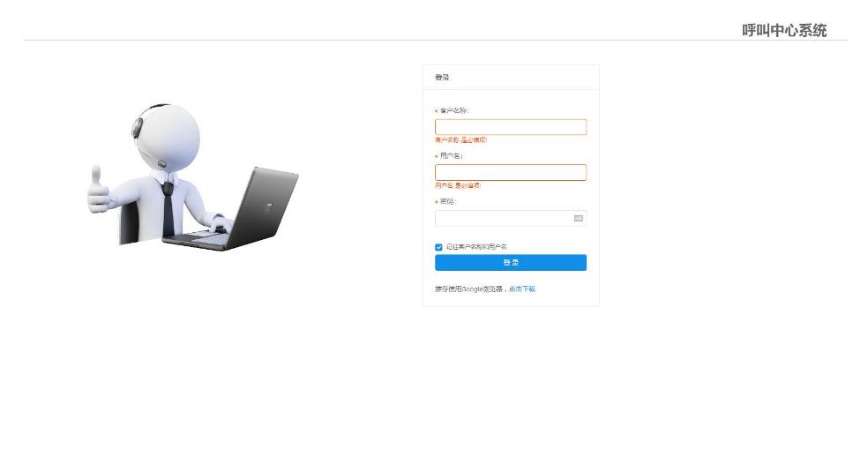Focus the 用户名 input field
Image resolution: width=868 pixels, height=450 pixels.
(x=511, y=172)
